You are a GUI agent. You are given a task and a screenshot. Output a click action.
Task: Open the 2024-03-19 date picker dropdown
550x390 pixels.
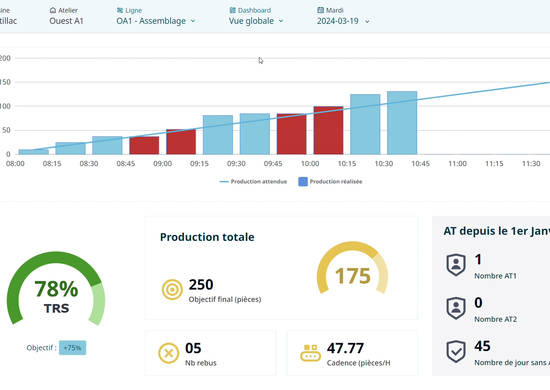pyautogui.click(x=343, y=21)
